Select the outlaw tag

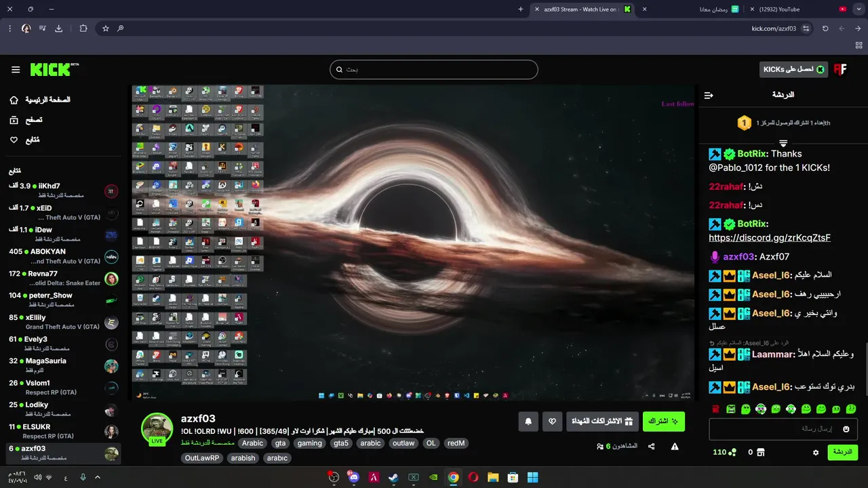click(x=403, y=443)
